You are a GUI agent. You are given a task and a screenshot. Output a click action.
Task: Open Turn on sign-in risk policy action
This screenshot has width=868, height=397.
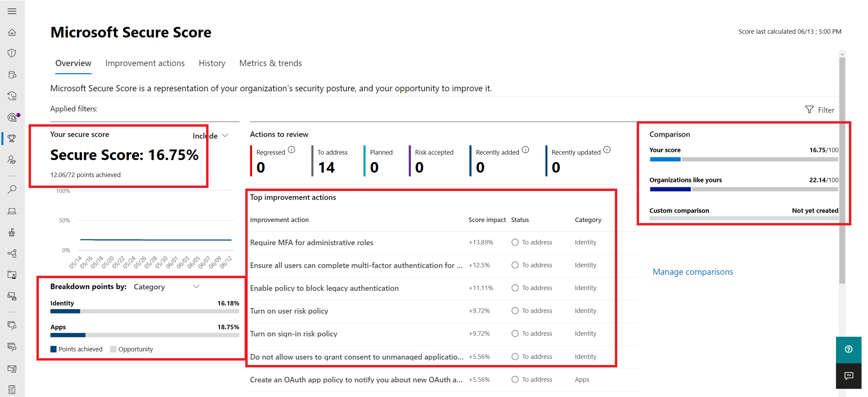[x=293, y=334]
